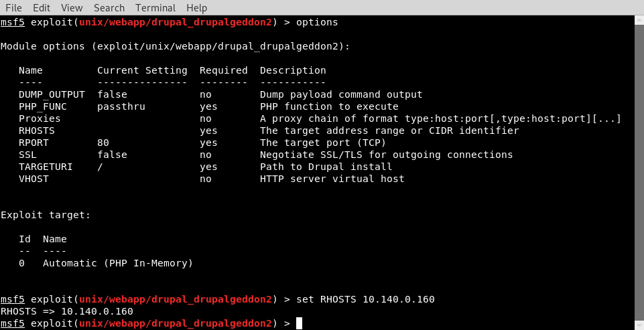The image size is (644, 330).
Task: Click the 'Current Setting' column header
Action: pos(142,70)
